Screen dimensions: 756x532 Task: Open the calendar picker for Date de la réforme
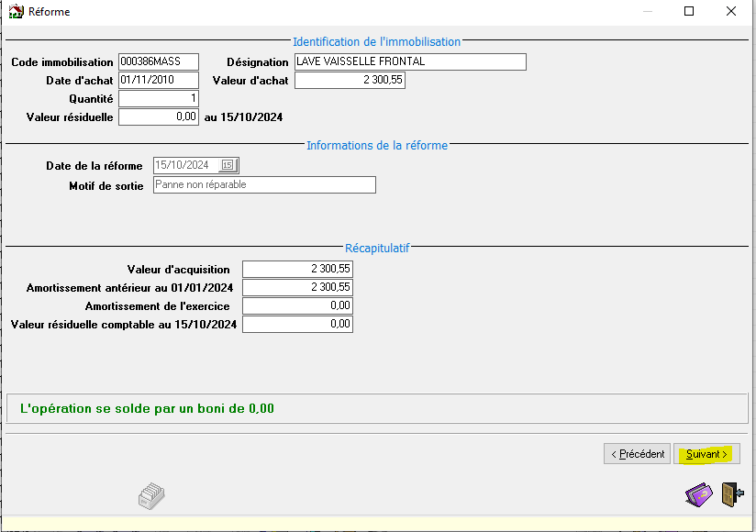point(228,165)
